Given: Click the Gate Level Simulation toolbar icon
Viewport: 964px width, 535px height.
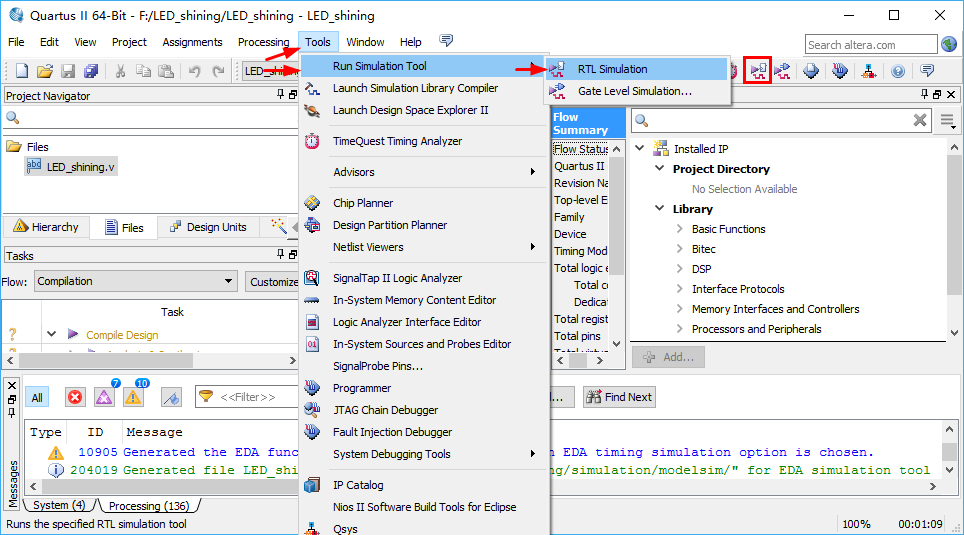Looking at the screenshot, I should pyautogui.click(x=782, y=71).
